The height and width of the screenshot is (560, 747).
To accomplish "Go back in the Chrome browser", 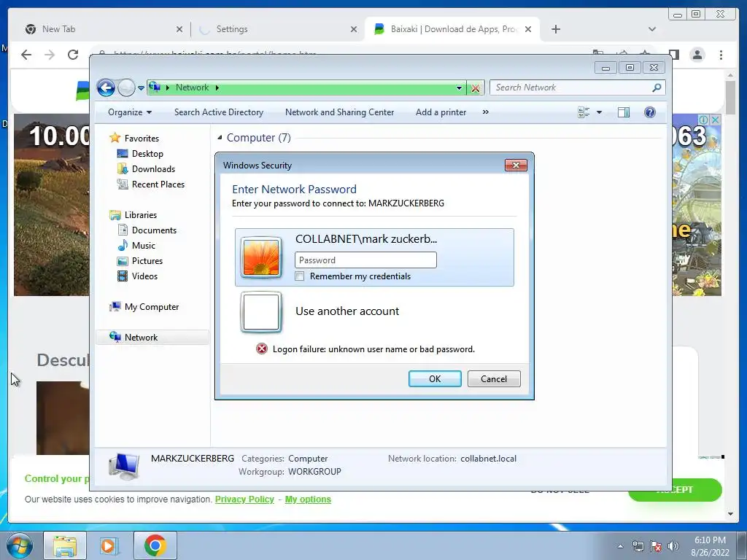I will (26, 55).
